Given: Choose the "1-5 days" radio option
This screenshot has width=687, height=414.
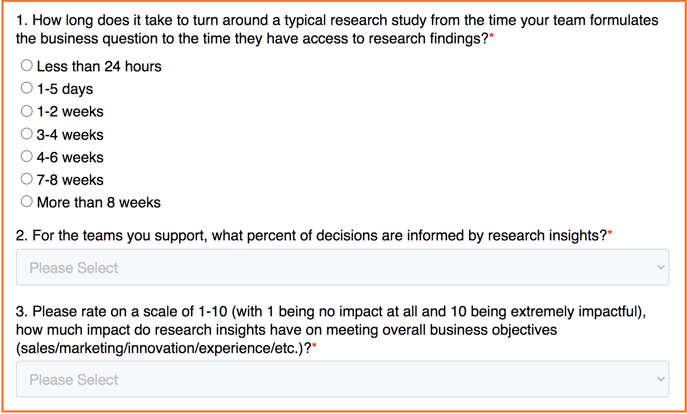Looking at the screenshot, I should (27, 88).
